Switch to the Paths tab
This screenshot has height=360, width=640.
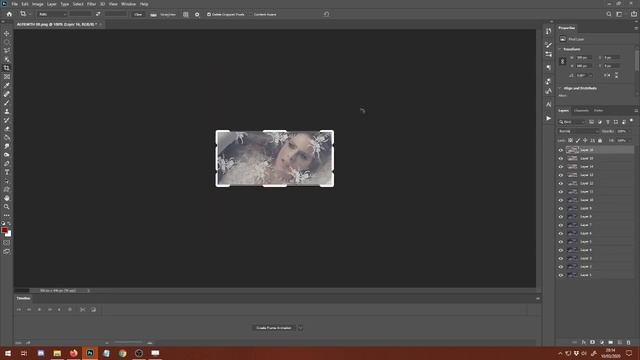(x=598, y=111)
